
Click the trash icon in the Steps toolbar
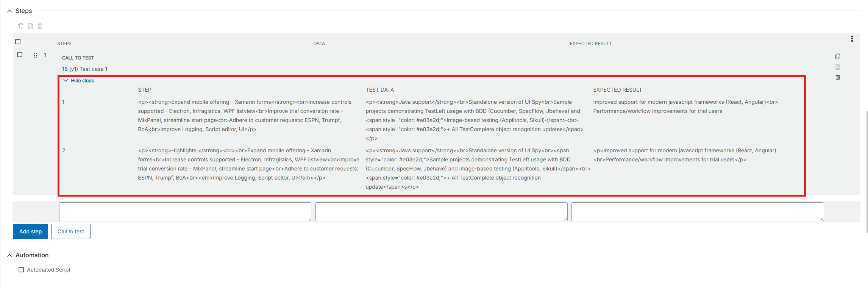(x=40, y=26)
